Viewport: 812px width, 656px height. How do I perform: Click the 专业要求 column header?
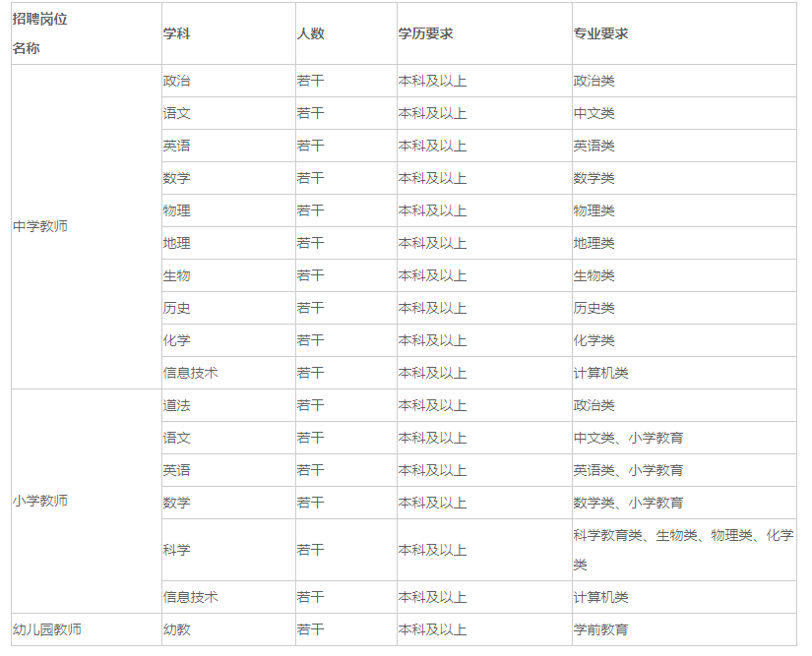pos(600,34)
